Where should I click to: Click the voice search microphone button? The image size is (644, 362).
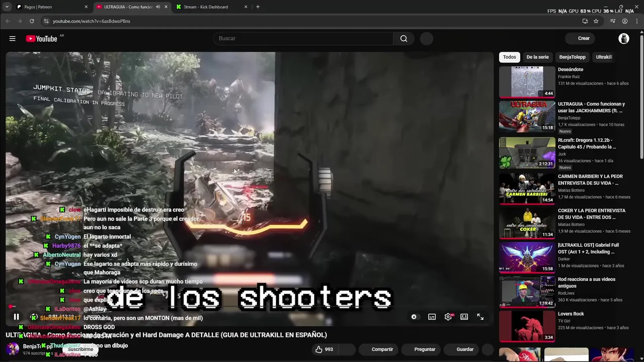(x=427, y=39)
